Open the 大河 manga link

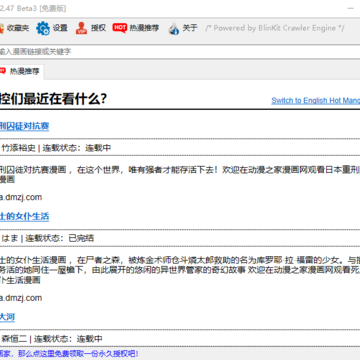point(7,317)
